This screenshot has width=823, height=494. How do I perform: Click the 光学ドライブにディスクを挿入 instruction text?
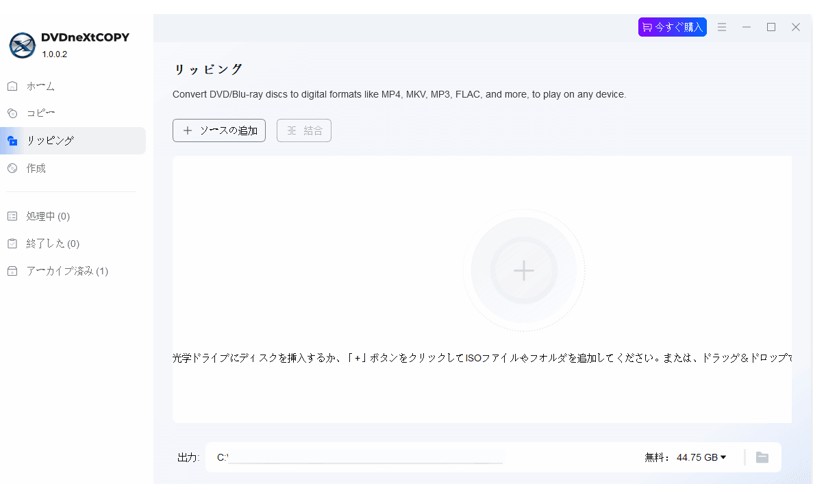point(482,358)
